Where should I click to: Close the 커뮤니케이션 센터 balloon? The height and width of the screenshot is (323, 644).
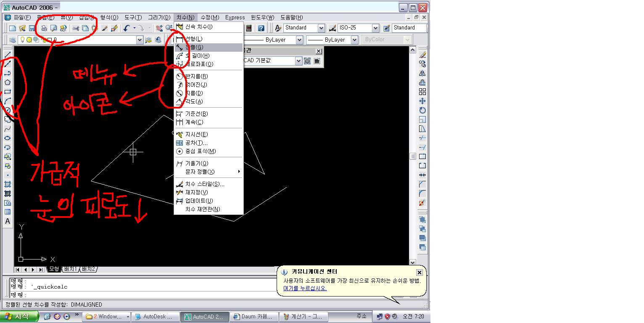point(419,273)
